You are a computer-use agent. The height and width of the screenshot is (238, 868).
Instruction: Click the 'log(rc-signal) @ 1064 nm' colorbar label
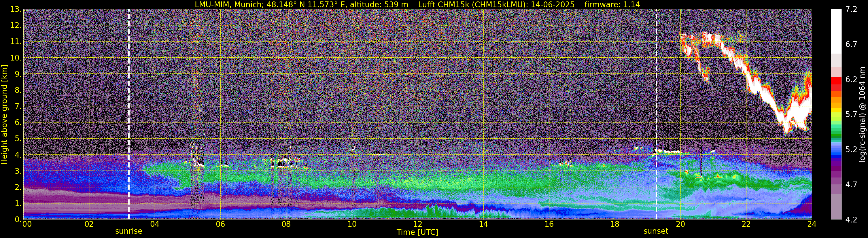pos(862,114)
